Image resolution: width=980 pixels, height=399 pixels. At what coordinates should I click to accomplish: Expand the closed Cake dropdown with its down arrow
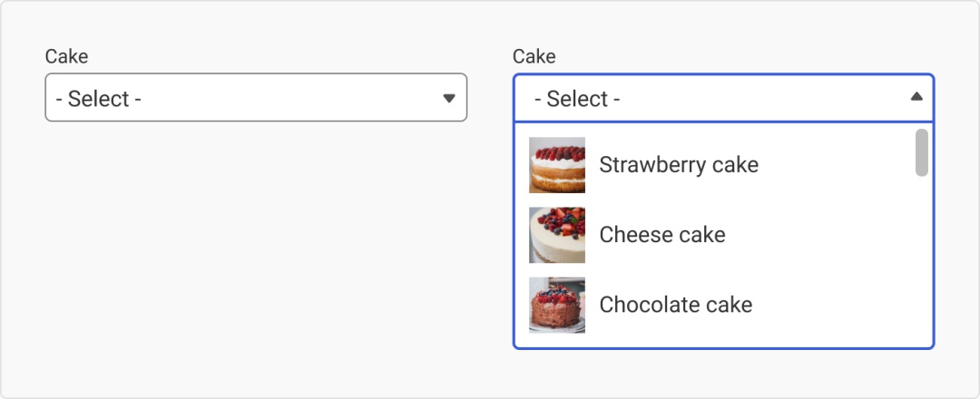click(x=448, y=98)
